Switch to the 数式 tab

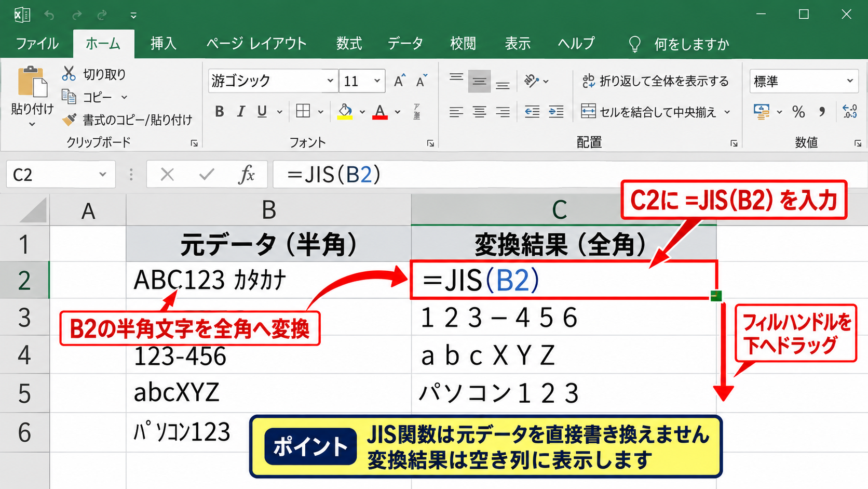coord(349,44)
